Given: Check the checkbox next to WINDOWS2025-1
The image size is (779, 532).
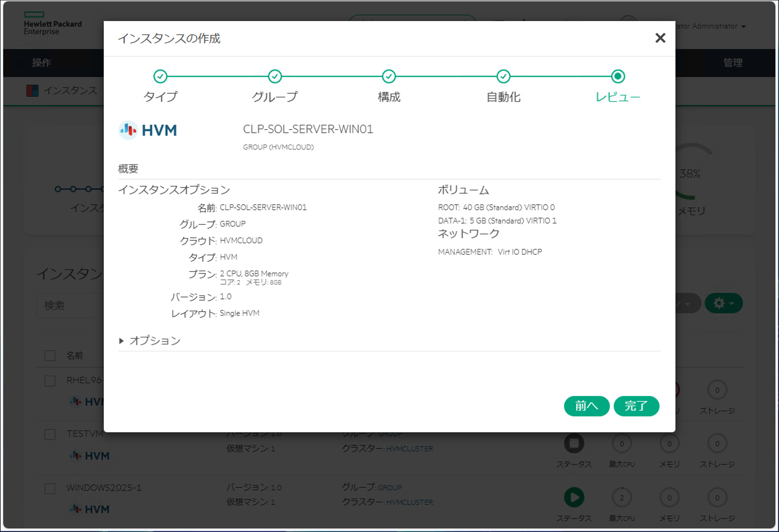Looking at the screenshot, I should [x=50, y=488].
